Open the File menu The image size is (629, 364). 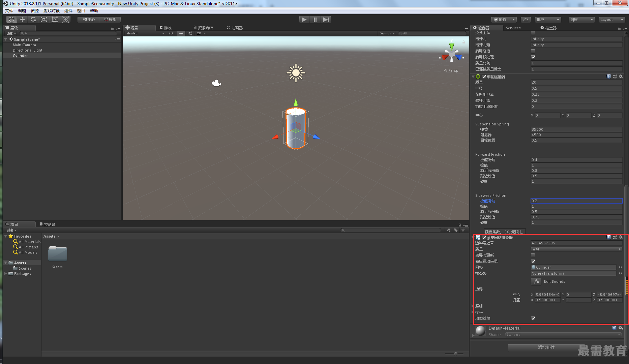(9, 11)
